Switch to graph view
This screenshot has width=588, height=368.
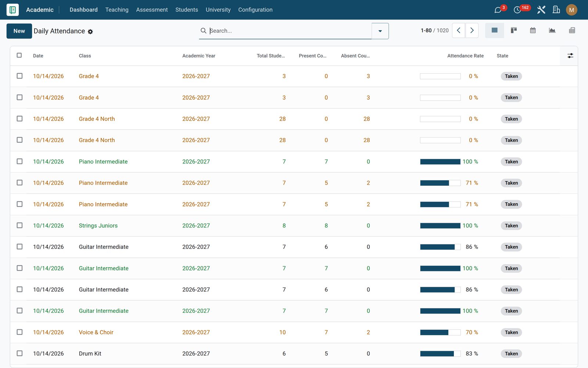click(x=552, y=31)
